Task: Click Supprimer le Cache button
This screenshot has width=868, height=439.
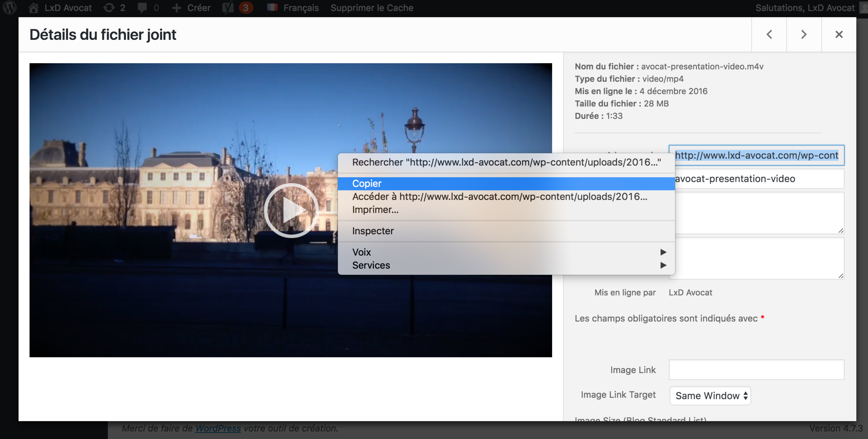Action: click(372, 8)
